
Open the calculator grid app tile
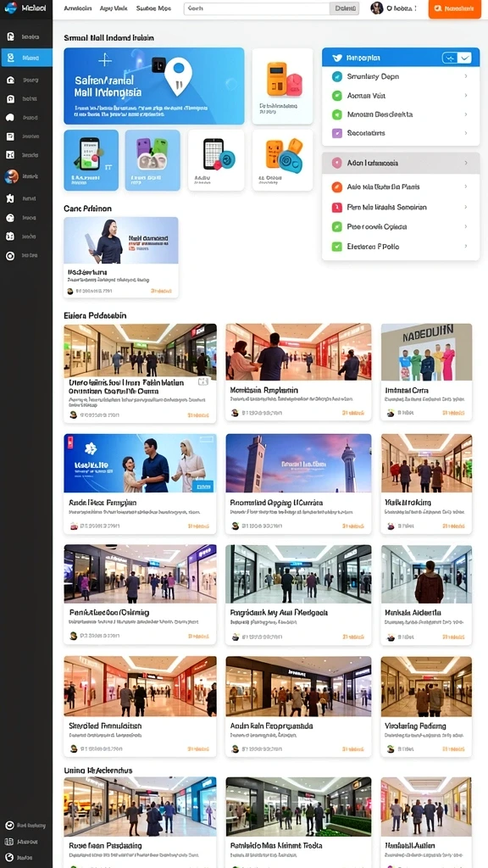[216, 160]
